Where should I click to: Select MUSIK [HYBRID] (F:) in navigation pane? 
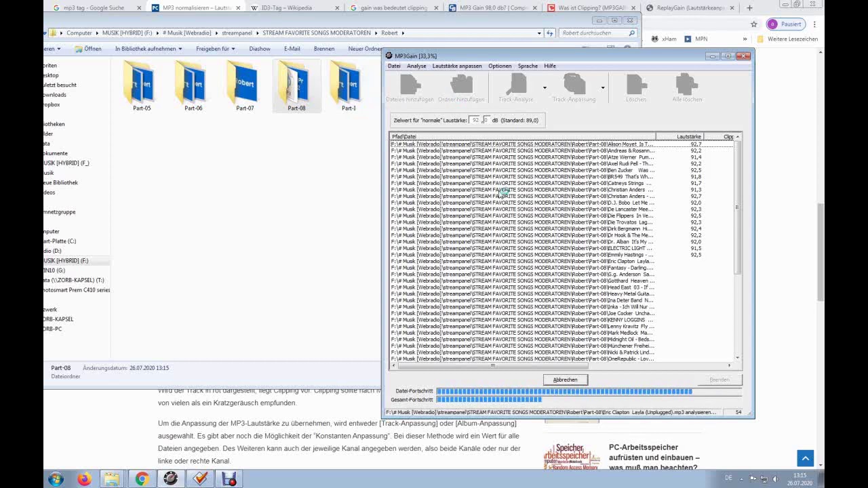coord(66,260)
